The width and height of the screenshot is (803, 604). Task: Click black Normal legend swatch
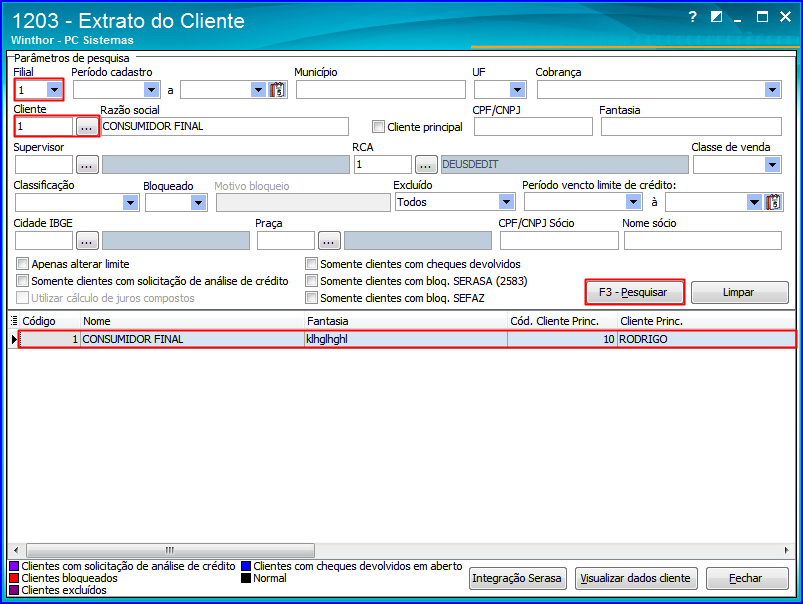pos(246,578)
